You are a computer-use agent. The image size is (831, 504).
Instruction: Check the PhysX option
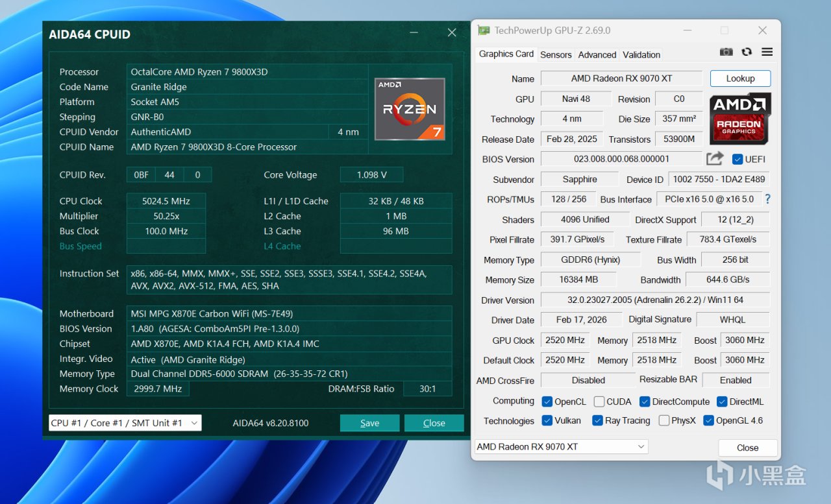coord(664,420)
